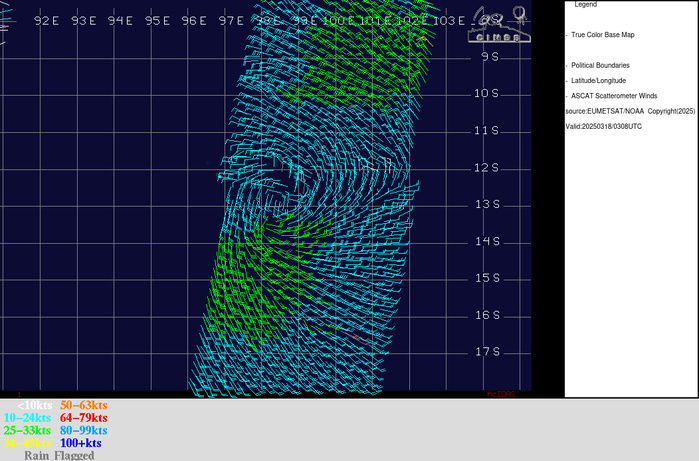Click the '16S' latitude label
The image size is (699, 461).
coord(487,315)
